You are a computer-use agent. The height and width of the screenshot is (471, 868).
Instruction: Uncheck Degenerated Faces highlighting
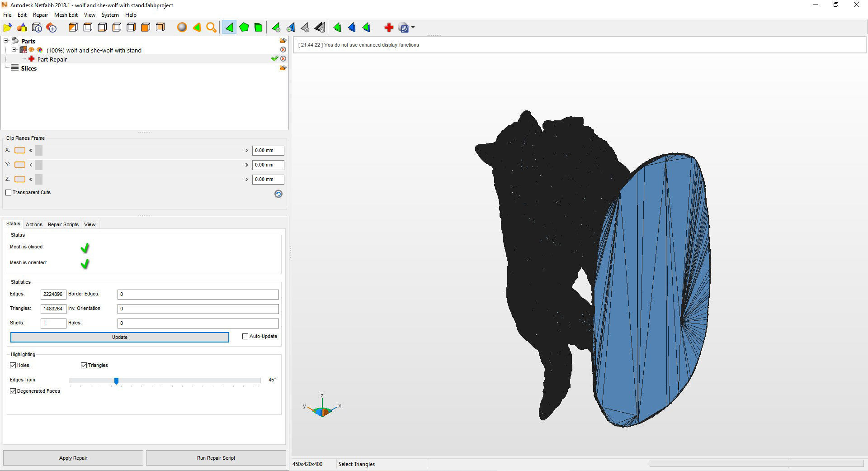point(13,391)
